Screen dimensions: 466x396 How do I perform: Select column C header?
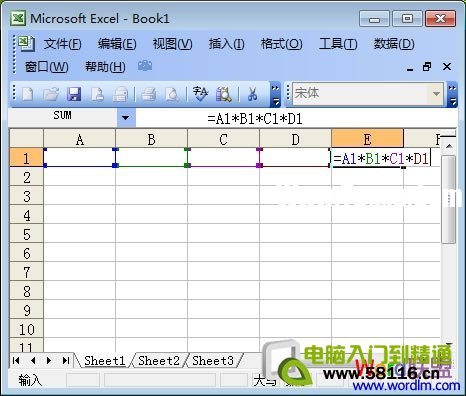tap(224, 139)
